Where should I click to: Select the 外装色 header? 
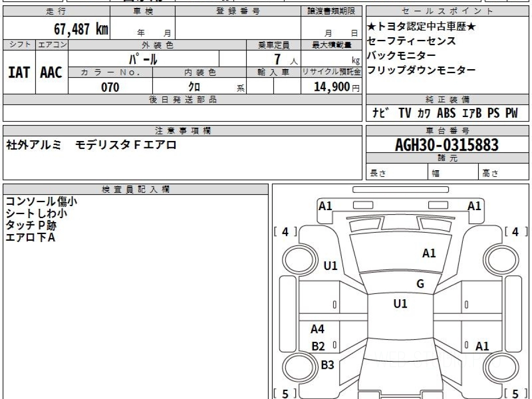[157, 45]
